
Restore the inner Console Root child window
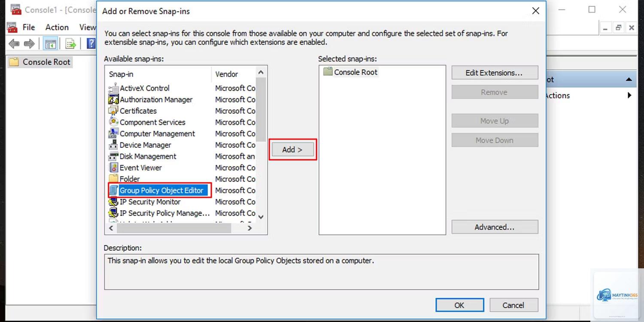618,28
